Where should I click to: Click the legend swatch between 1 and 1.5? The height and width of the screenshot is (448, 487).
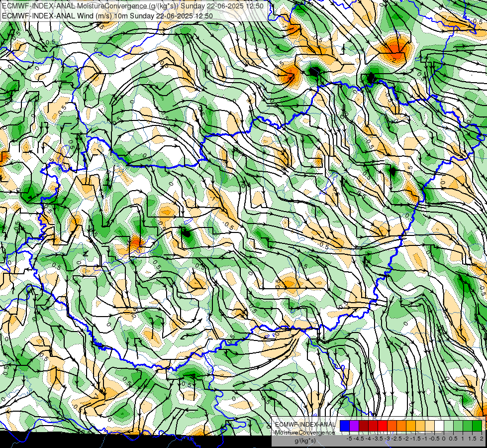(x=468, y=426)
